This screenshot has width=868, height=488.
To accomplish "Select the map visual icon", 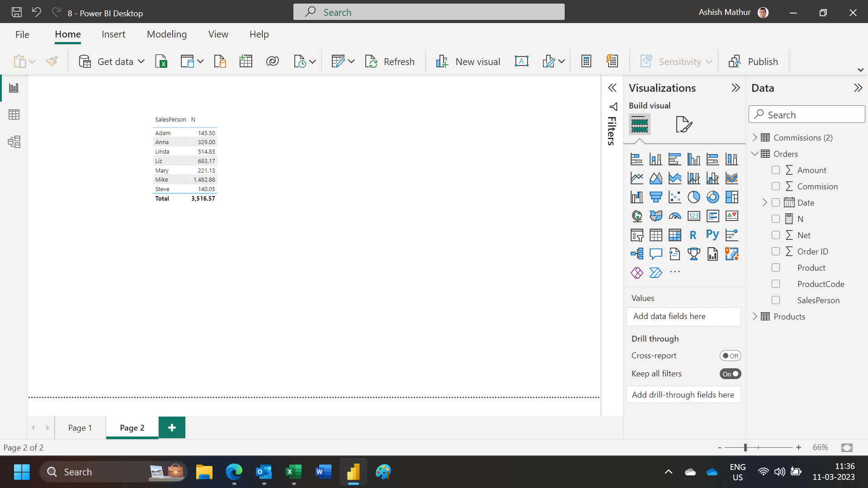I will [637, 216].
